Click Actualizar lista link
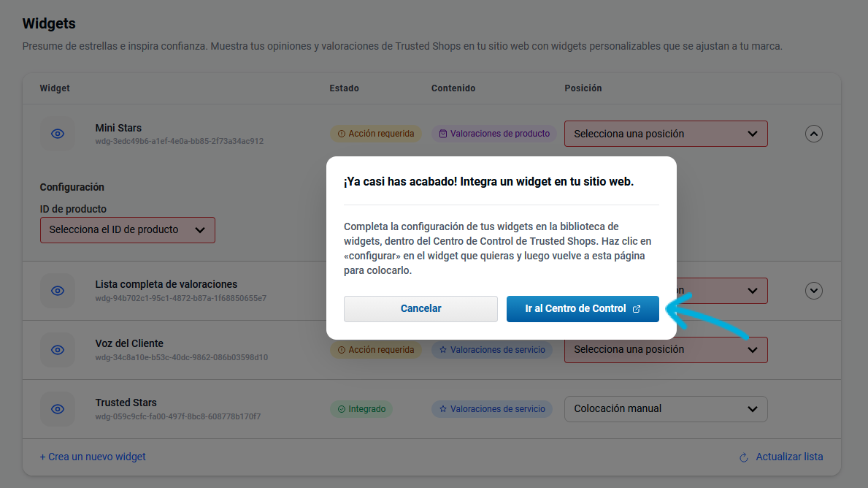Screen dimensions: 868x488 (x=789, y=457)
